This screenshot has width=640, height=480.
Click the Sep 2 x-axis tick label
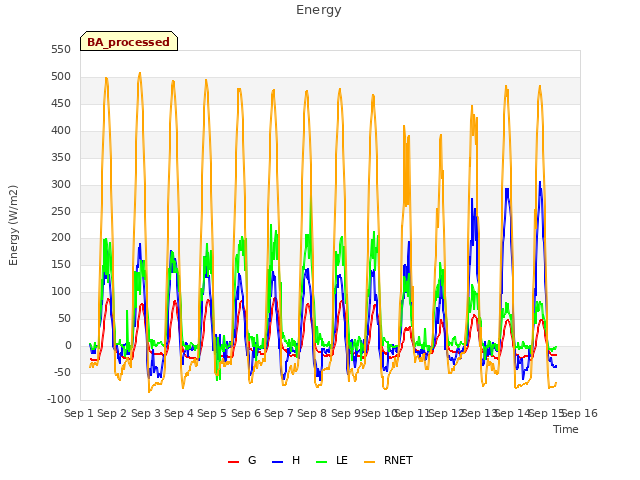tap(112, 413)
